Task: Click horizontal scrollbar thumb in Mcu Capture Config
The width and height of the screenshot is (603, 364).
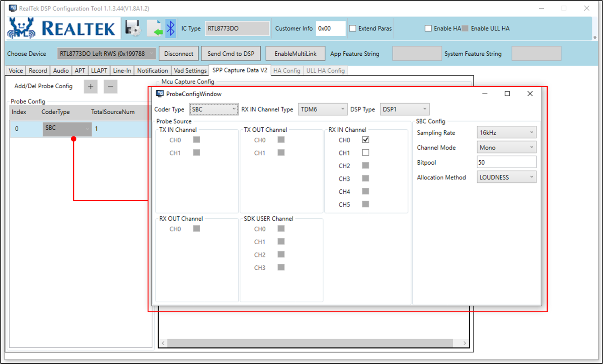Action: (310, 343)
